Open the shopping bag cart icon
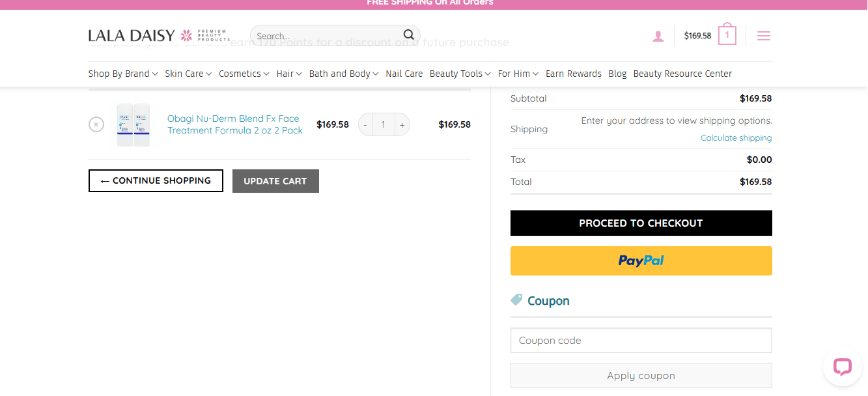 tap(727, 35)
